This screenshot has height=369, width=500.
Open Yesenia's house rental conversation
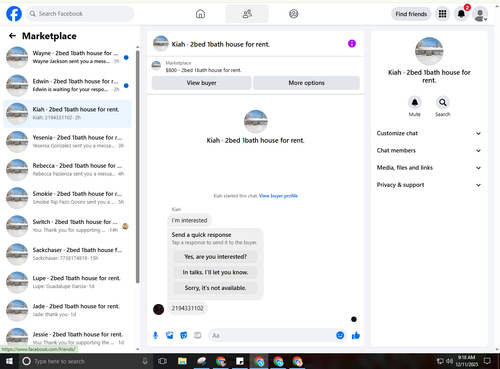tap(67, 142)
